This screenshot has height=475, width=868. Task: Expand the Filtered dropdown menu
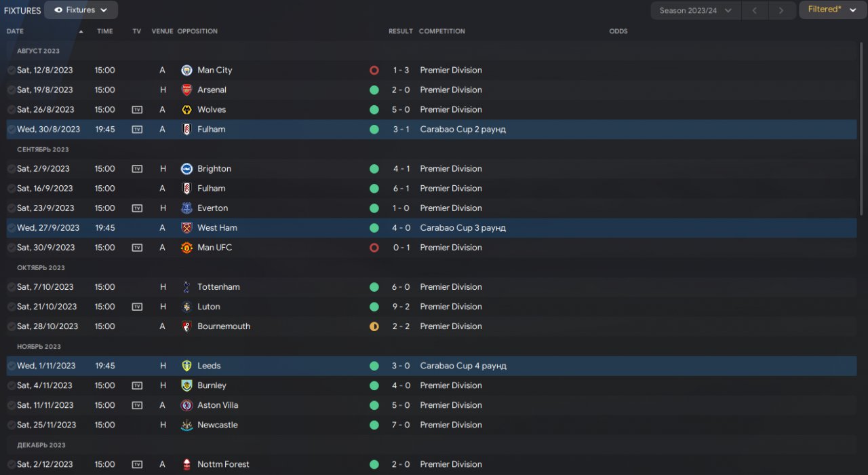pyautogui.click(x=832, y=10)
